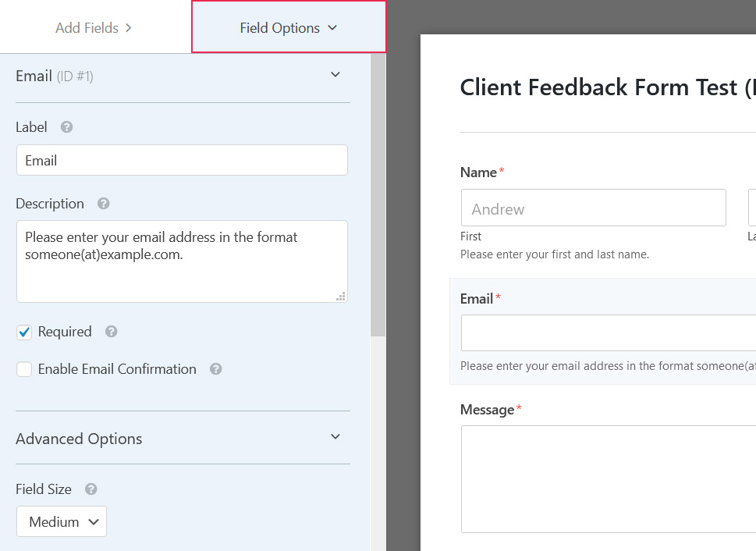
Task: Click the sidebar vertical scrollbar thumb
Action: coord(378,195)
